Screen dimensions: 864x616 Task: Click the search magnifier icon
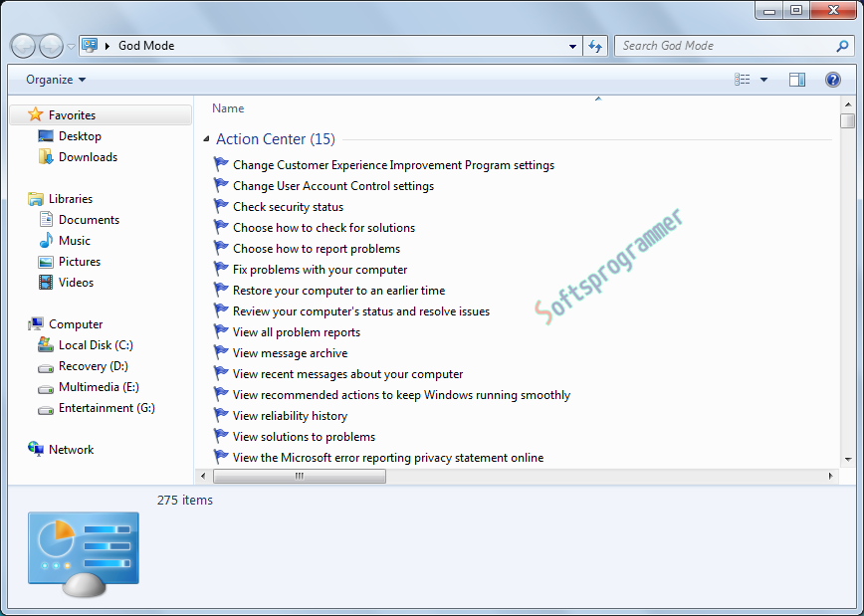[x=842, y=45]
